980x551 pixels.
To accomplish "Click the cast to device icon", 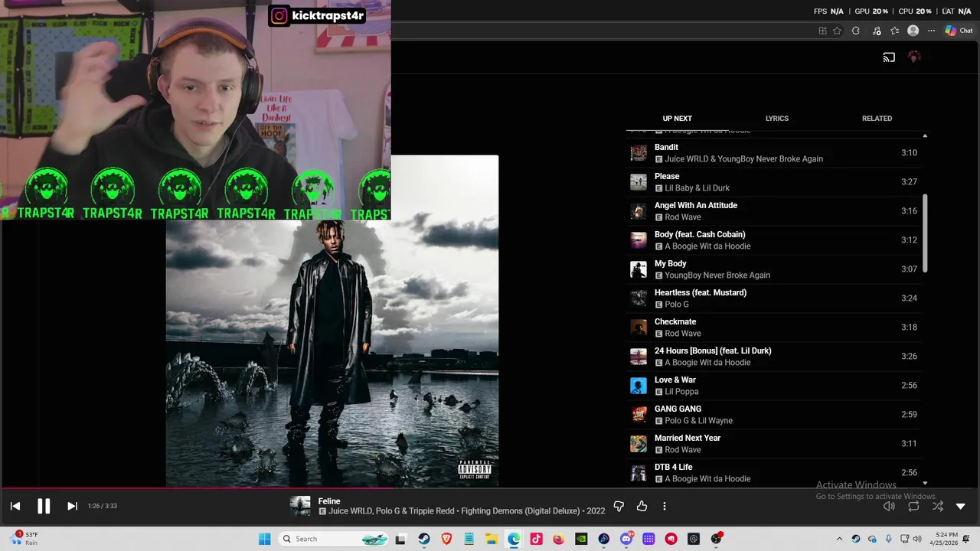I will tap(889, 57).
